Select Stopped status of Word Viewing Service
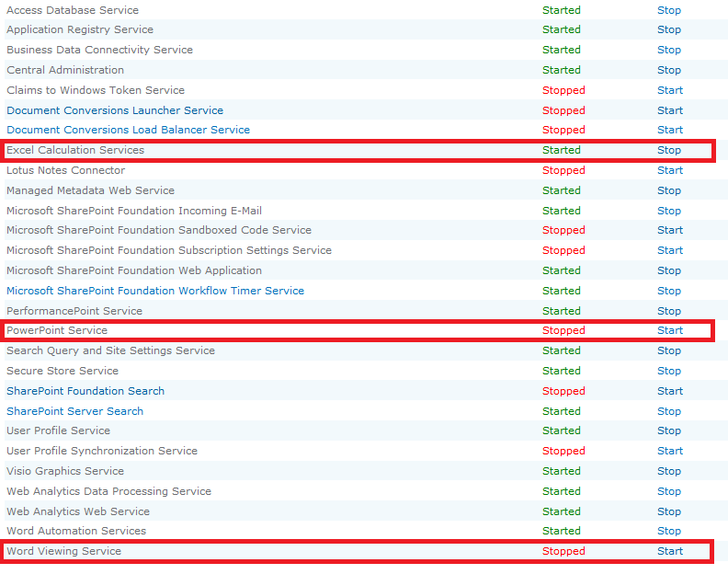 [x=563, y=551]
